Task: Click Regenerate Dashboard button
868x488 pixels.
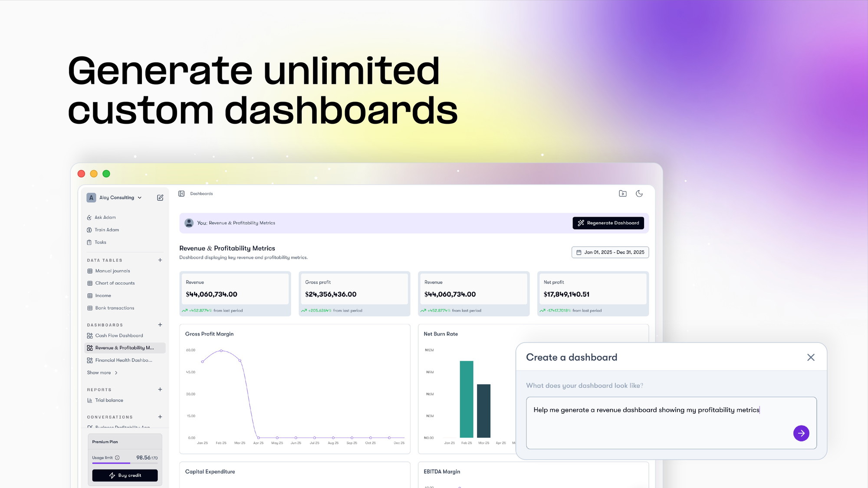Action: click(x=608, y=223)
